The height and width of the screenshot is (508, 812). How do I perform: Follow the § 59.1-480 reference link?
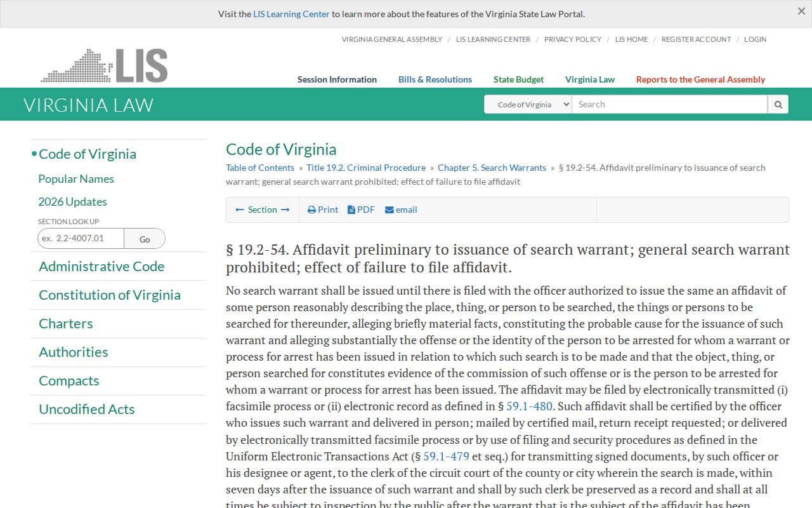coord(529,406)
